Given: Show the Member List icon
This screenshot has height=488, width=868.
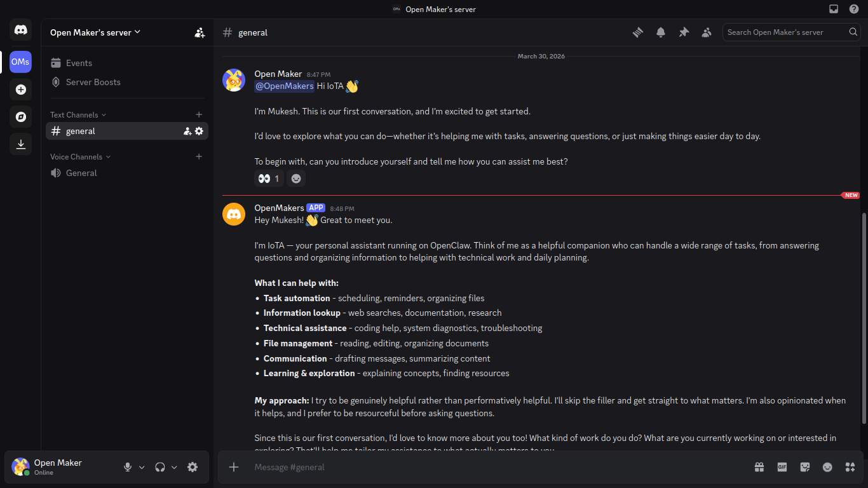Looking at the screenshot, I should pyautogui.click(x=707, y=32).
